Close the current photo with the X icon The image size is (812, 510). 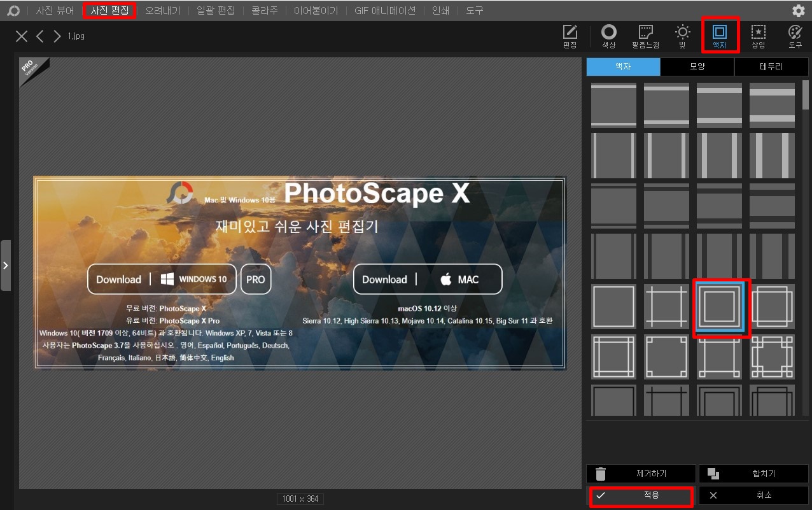(22, 36)
